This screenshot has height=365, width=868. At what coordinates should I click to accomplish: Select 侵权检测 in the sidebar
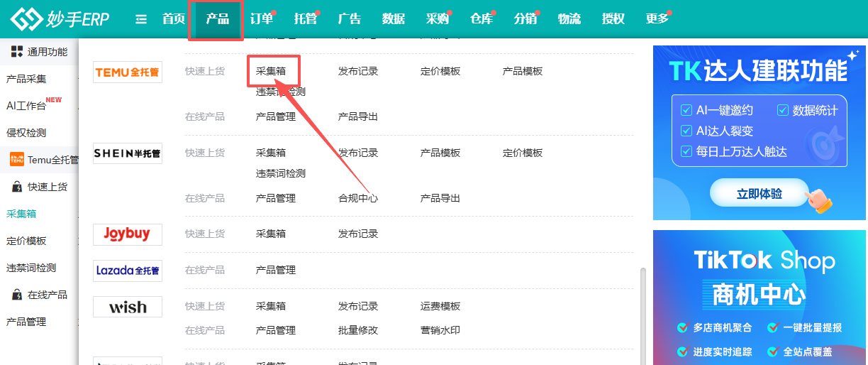[x=26, y=133]
